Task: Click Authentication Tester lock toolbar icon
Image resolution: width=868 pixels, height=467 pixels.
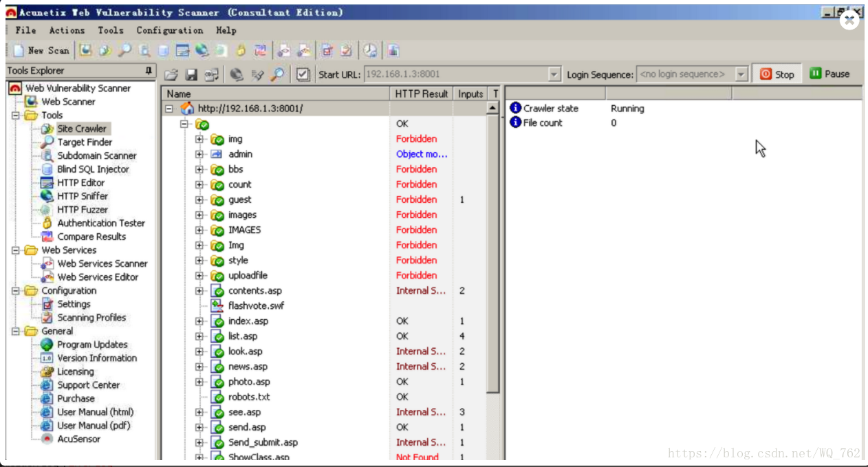Action: pyautogui.click(x=241, y=50)
